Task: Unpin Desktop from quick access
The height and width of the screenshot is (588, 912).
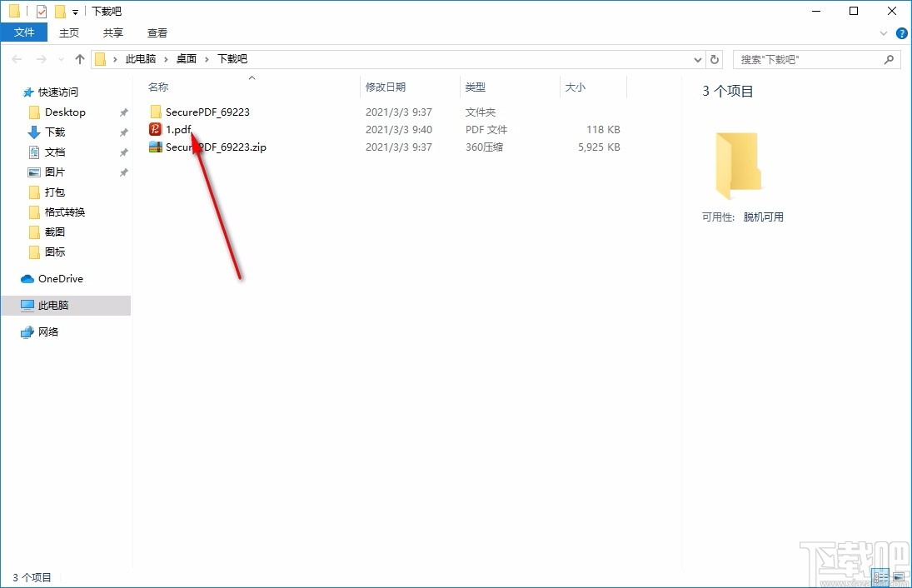Action: (122, 112)
